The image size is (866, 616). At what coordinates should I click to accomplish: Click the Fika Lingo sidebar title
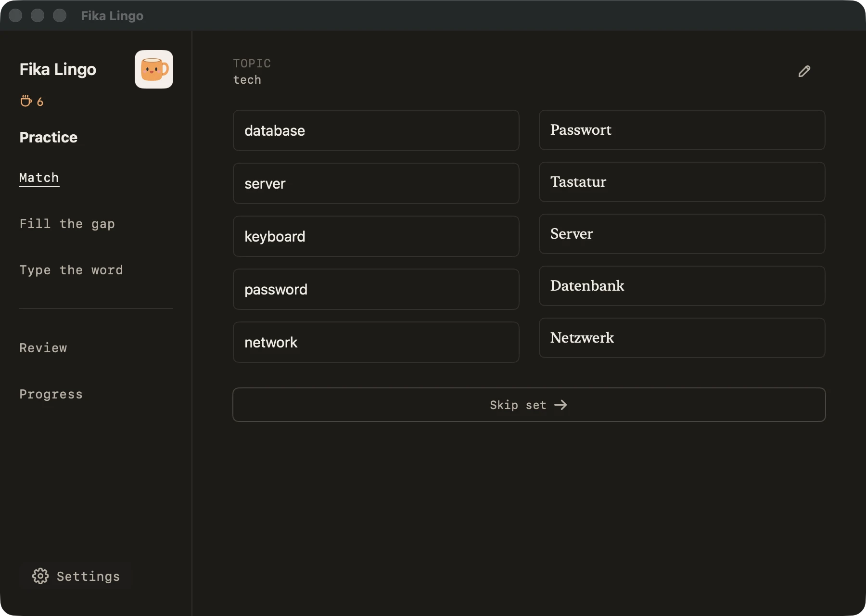pyautogui.click(x=58, y=69)
